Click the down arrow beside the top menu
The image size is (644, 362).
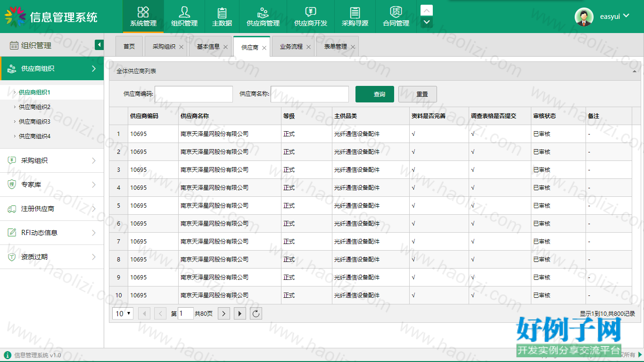[427, 22]
